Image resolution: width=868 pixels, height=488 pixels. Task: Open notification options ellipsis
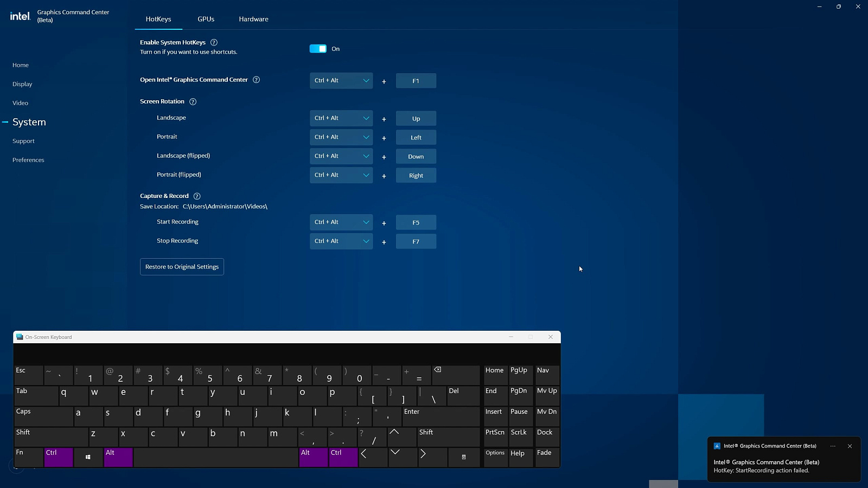833,446
